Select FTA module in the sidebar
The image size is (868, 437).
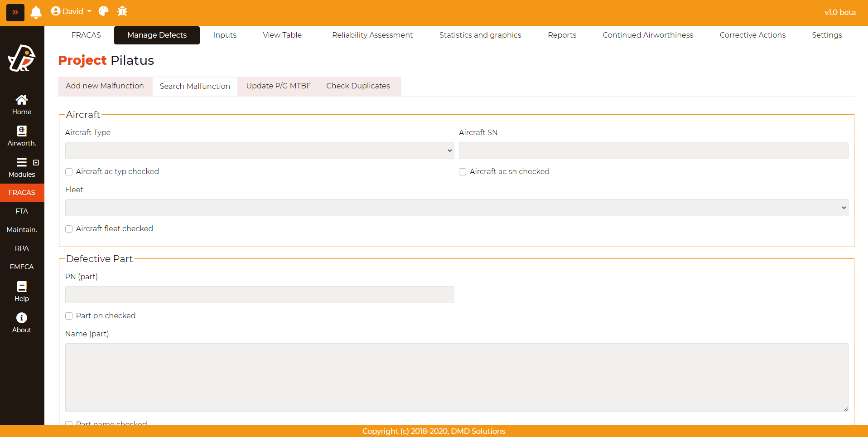coord(22,211)
